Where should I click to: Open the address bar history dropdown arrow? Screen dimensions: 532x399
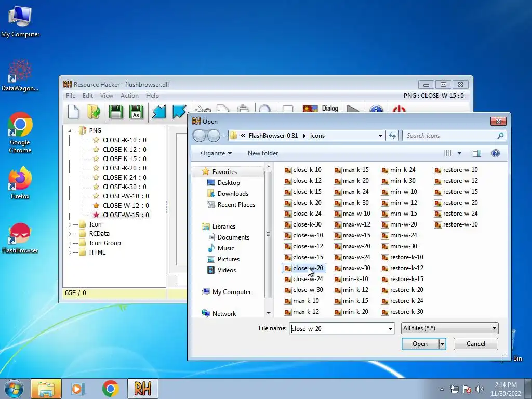coord(380,136)
